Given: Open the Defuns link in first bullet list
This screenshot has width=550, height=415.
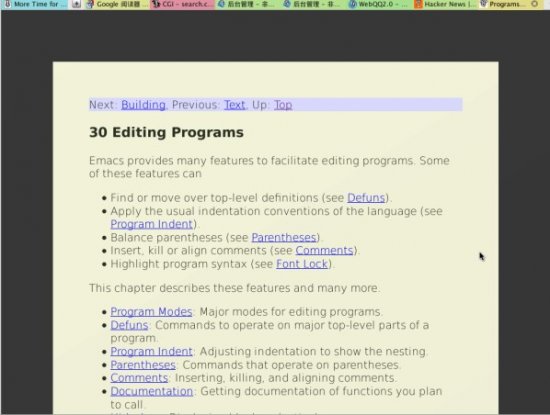Looking at the screenshot, I should pos(366,198).
